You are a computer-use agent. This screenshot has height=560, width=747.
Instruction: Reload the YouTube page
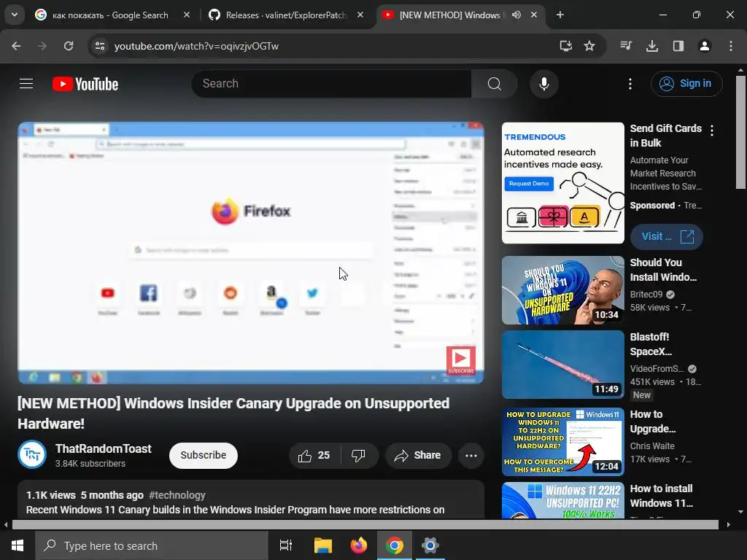pos(69,46)
